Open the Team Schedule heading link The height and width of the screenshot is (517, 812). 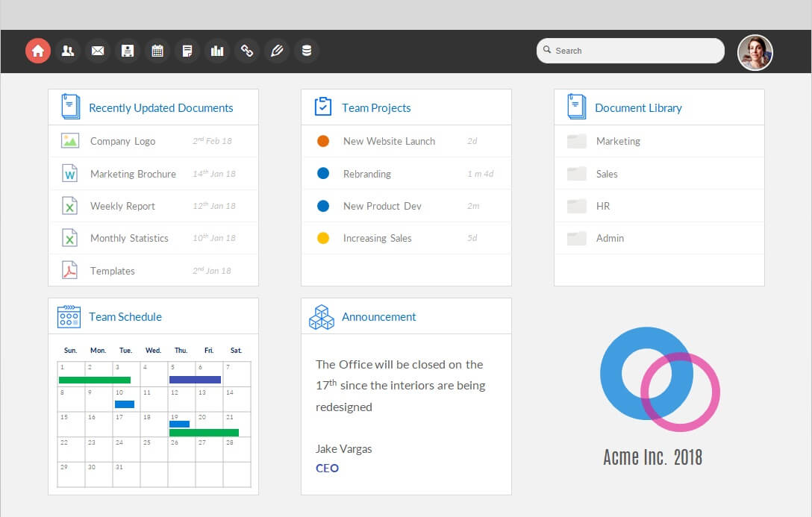(x=125, y=317)
